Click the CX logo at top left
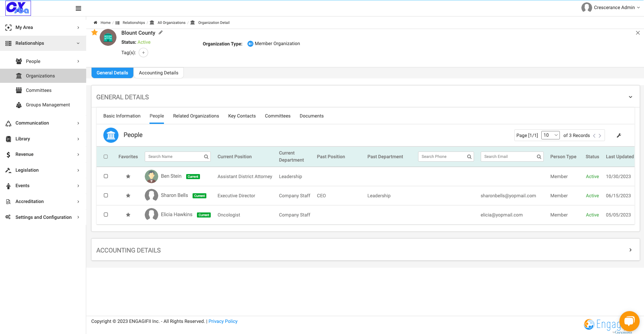Viewport: 644px width, 334px height. [18, 8]
